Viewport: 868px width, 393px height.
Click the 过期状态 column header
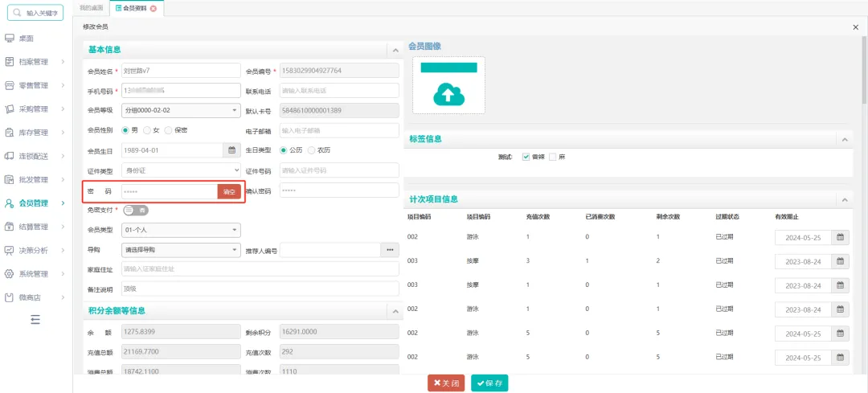point(727,216)
